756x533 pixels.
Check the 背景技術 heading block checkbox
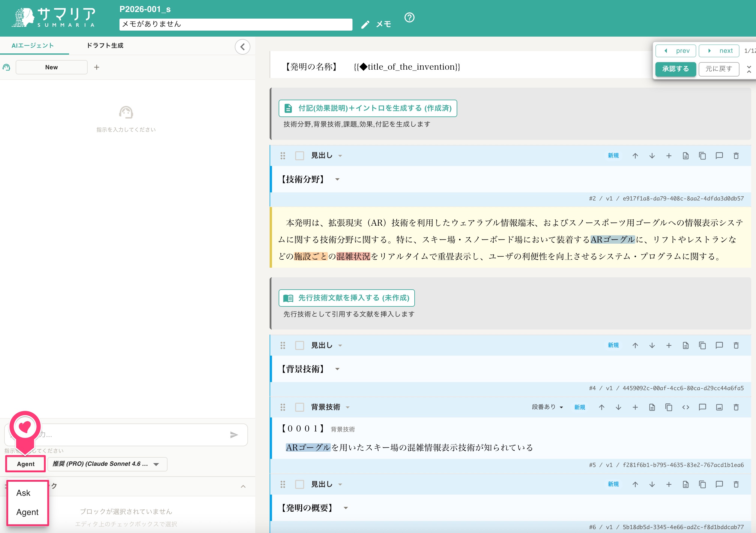coord(299,345)
